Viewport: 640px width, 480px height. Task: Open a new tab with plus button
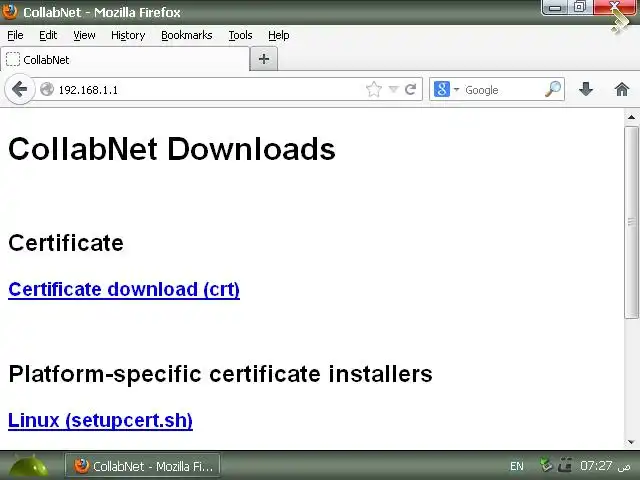tap(264, 59)
